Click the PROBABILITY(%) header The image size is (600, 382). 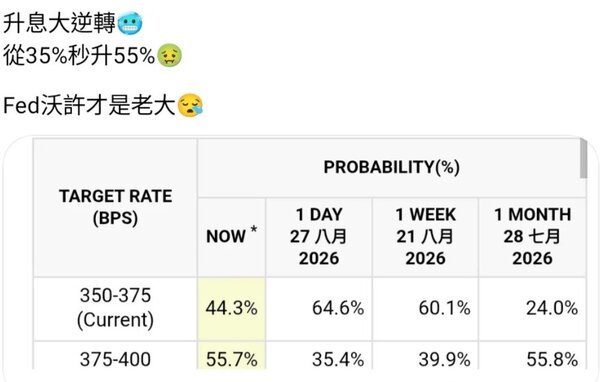pyautogui.click(x=391, y=168)
